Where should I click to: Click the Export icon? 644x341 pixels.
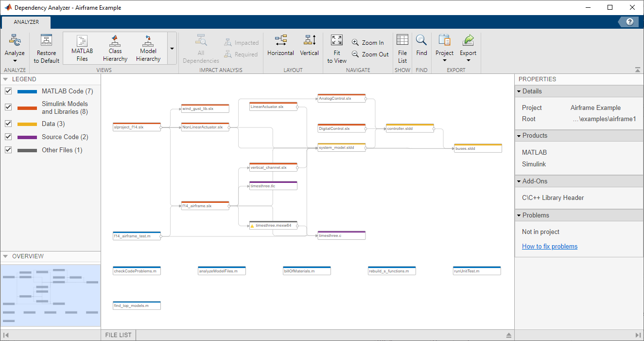469,40
